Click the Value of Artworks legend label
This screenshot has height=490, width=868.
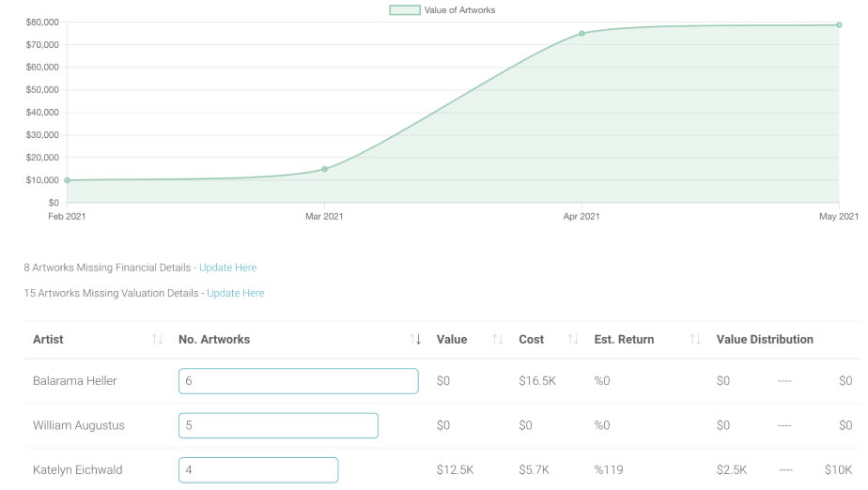(459, 10)
